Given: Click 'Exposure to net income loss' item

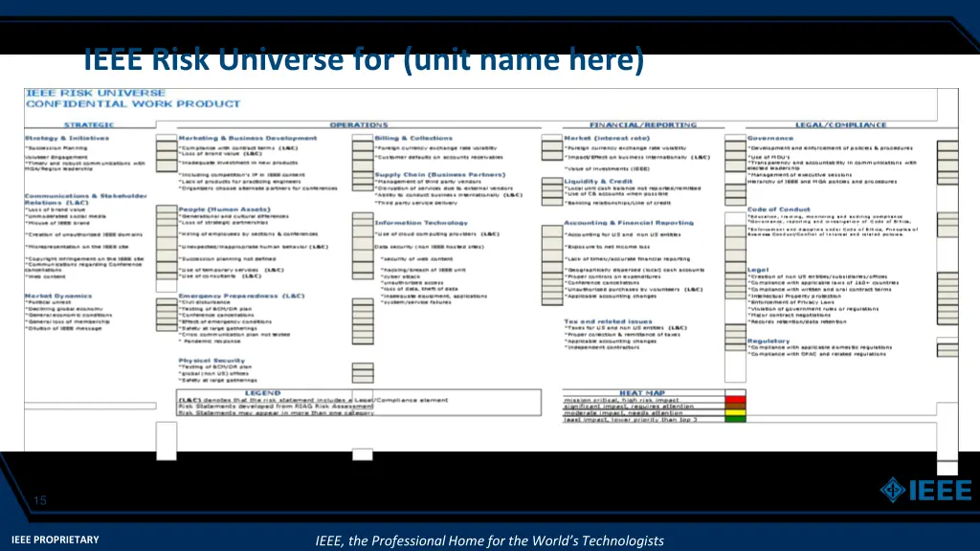Looking at the screenshot, I should point(607,247).
